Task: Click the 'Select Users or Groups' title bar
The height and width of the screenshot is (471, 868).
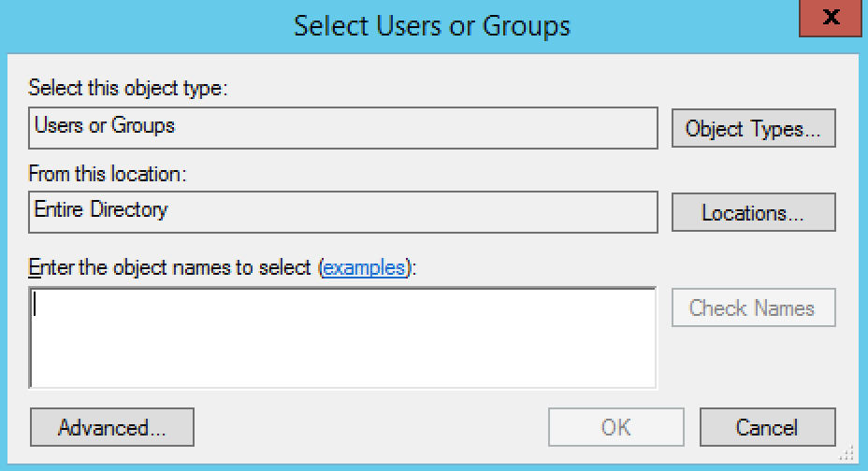Action: tap(432, 25)
